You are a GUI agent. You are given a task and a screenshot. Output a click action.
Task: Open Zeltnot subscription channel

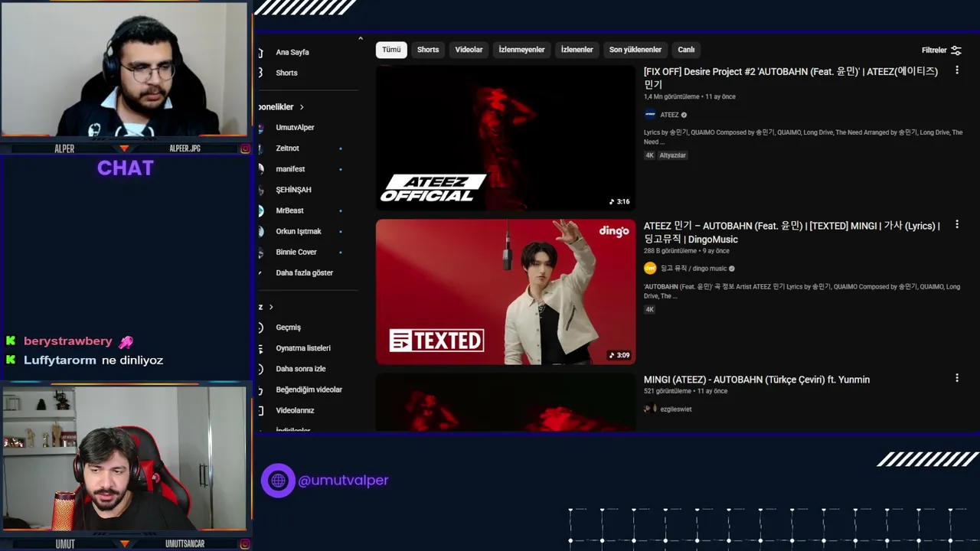(288, 148)
